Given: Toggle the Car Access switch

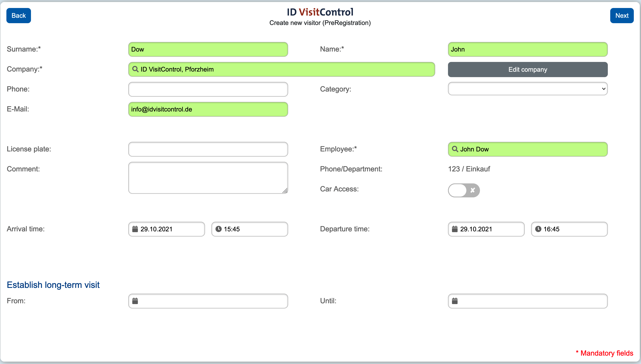Looking at the screenshot, I should (464, 190).
